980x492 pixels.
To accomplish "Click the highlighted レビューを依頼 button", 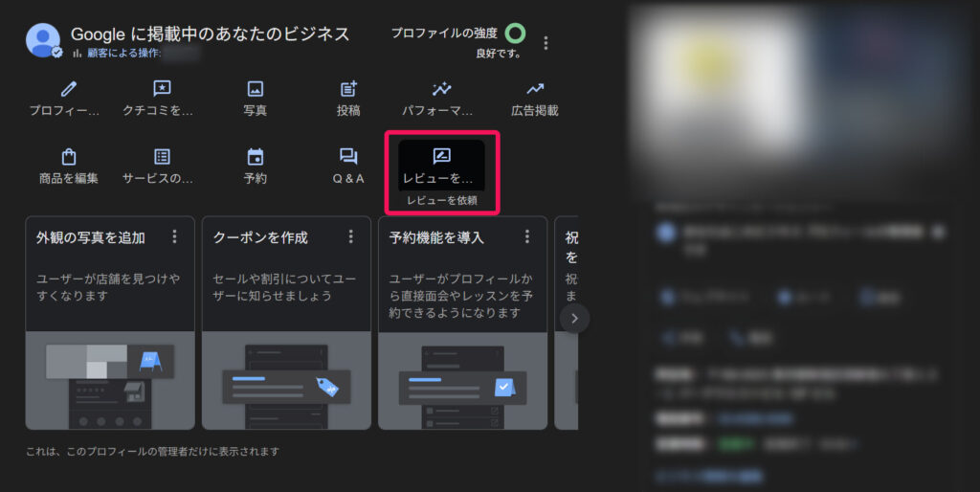I will tap(441, 165).
